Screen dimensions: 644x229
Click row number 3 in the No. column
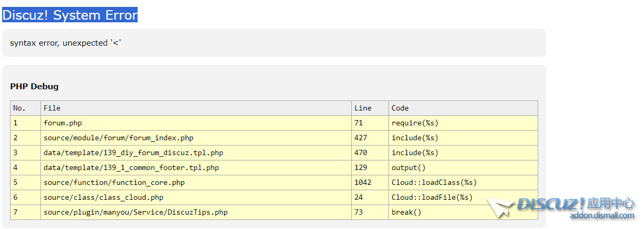26,152
